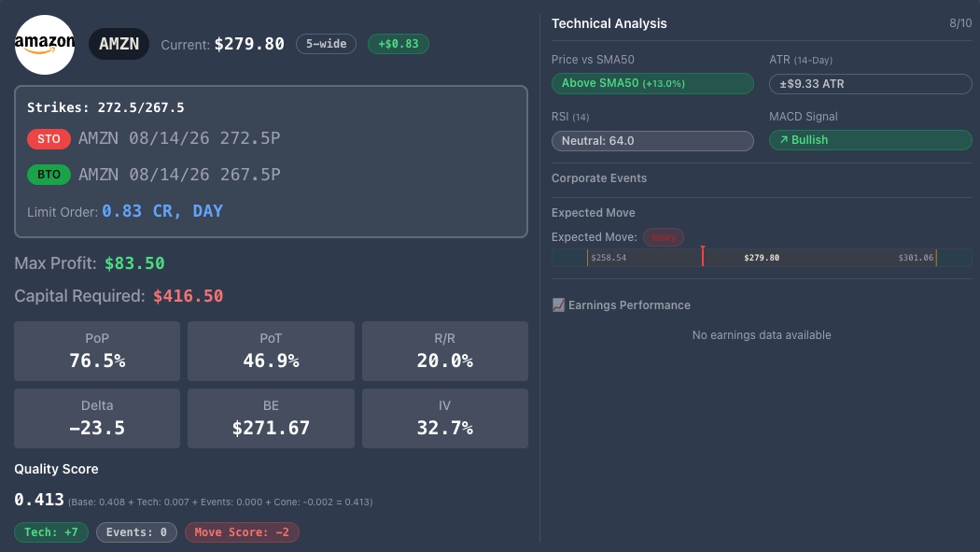Click the PoP 76.5% card
This screenshot has width=980, height=552.
(97, 351)
